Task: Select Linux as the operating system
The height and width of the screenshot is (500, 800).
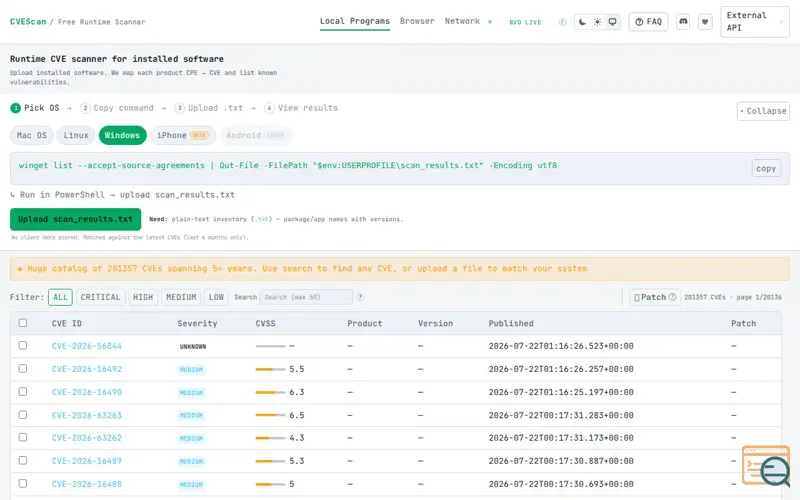Action: (76, 135)
